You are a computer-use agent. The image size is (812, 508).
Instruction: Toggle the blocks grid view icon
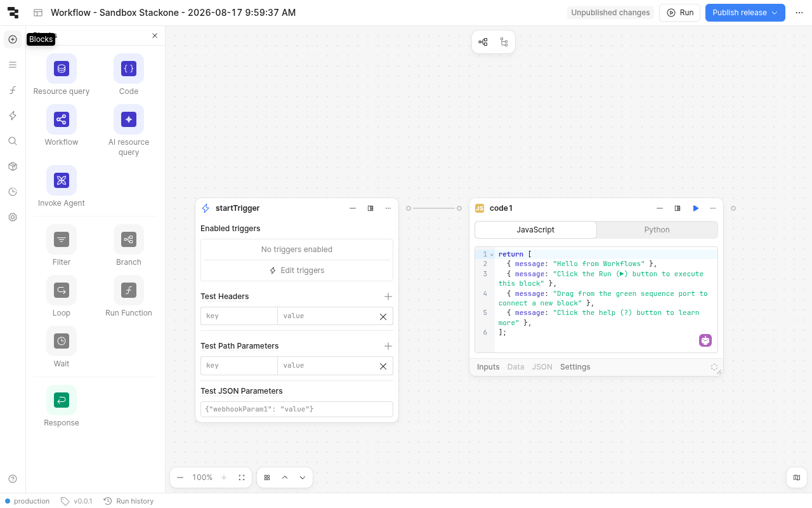(267, 478)
